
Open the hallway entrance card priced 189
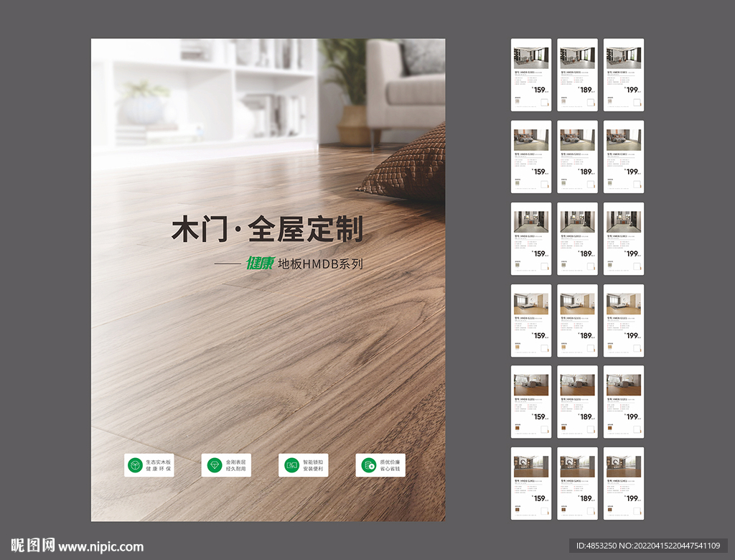[x=578, y=239]
